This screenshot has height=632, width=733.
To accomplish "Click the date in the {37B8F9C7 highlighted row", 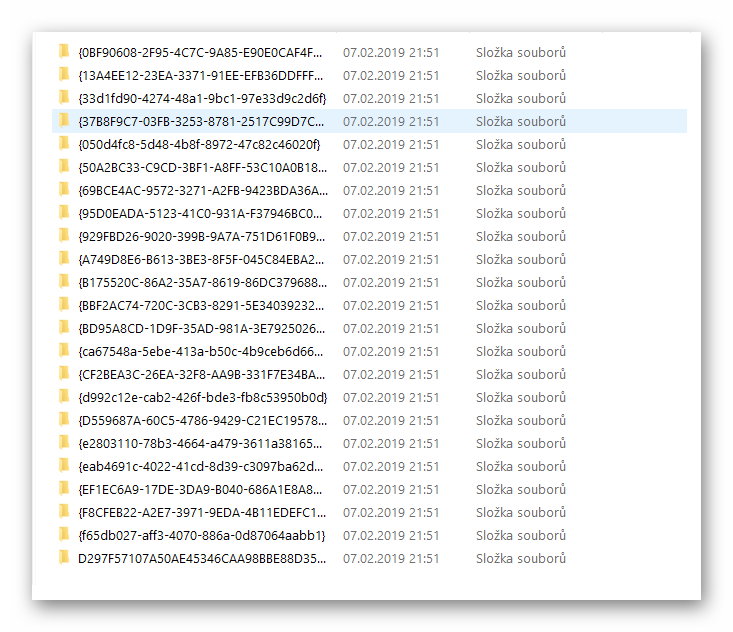I will coord(391,122).
